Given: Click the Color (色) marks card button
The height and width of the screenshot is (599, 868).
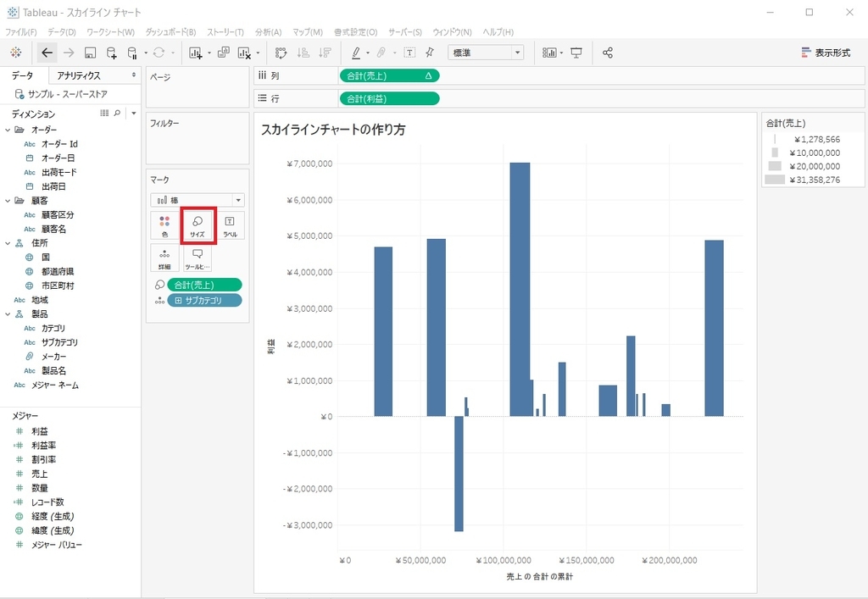Looking at the screenshot, I should click(164, 225).
